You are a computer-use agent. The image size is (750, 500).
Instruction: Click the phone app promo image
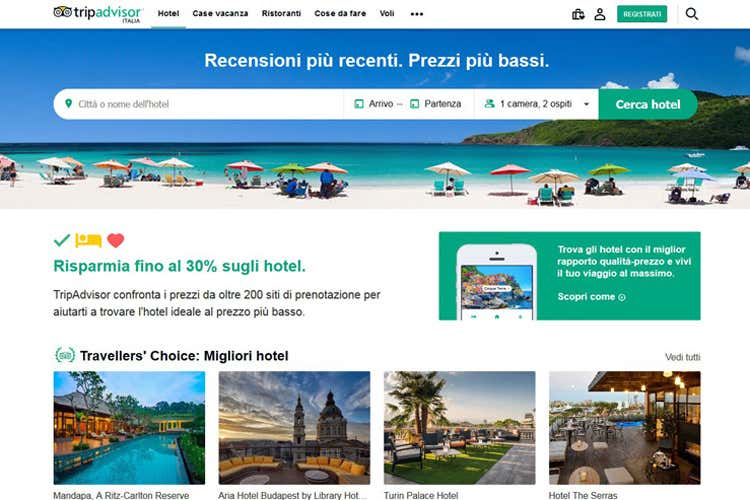coord(496,282)
